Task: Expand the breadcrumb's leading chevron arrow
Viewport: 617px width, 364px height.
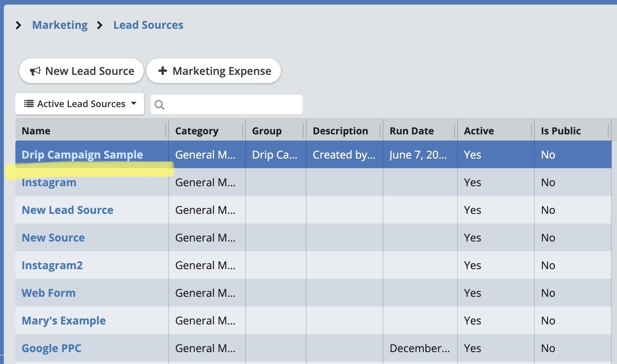Action: point(18,25)
